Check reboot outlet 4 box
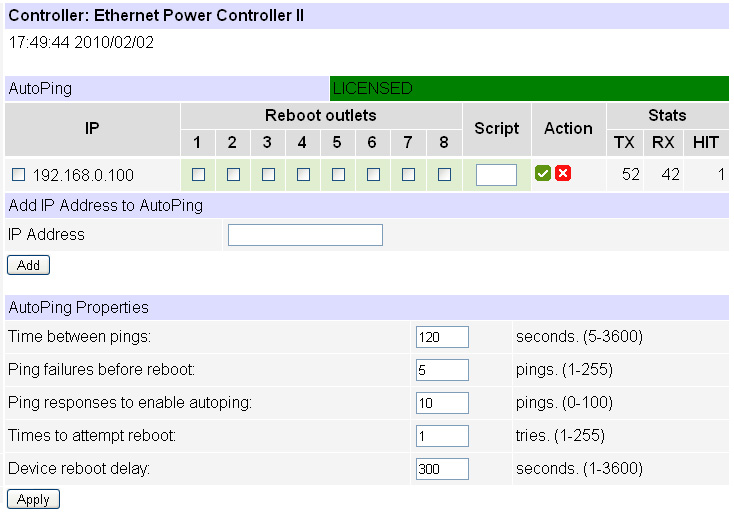Screen dimensions: 734x512 tap(303, 175)
